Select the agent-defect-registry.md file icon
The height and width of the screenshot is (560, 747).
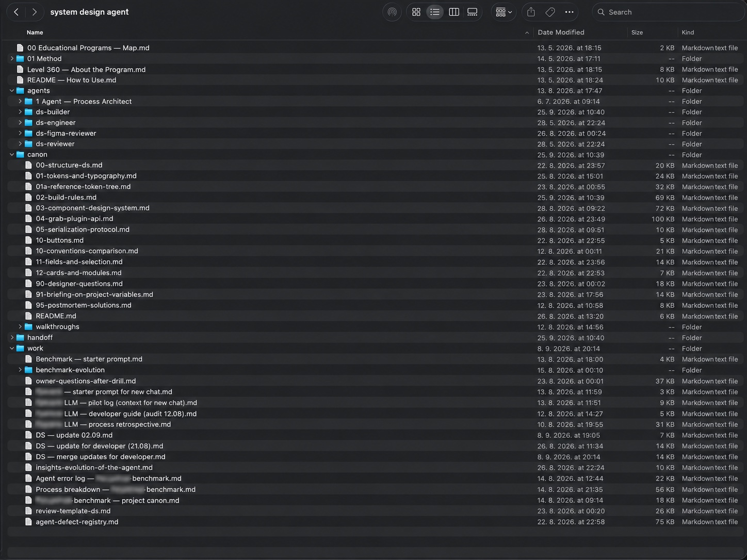pyautogui.click(x=29, y=522)
